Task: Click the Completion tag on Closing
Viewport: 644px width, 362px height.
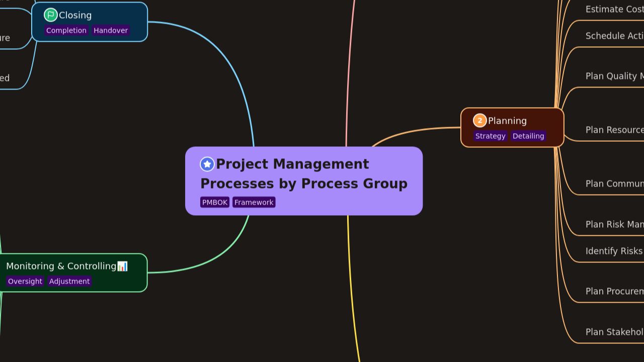Action: click(x=66, y=30)
